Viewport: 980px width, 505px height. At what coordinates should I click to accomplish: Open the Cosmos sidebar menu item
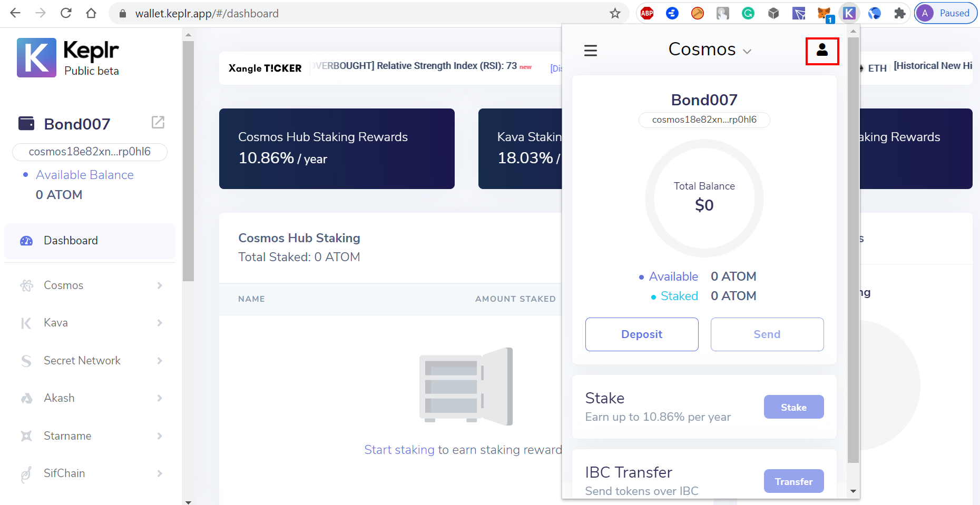coord(90,285)
